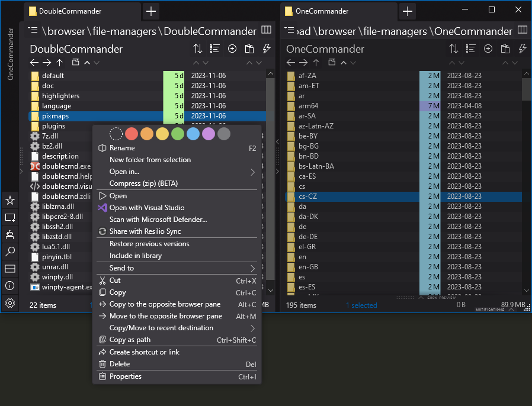Pick the red color tag swatch
Screen dimensions: 532x406
coord(132,134)
